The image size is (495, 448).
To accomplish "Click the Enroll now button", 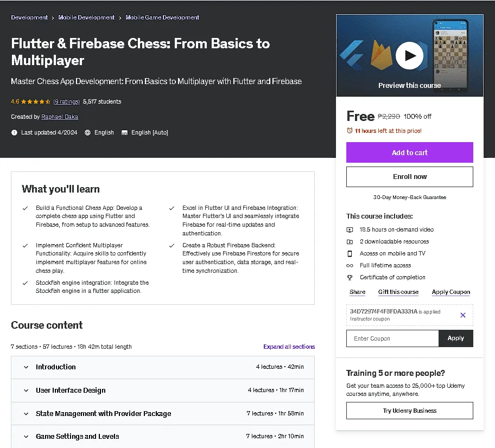I will [x=409, y=177].
